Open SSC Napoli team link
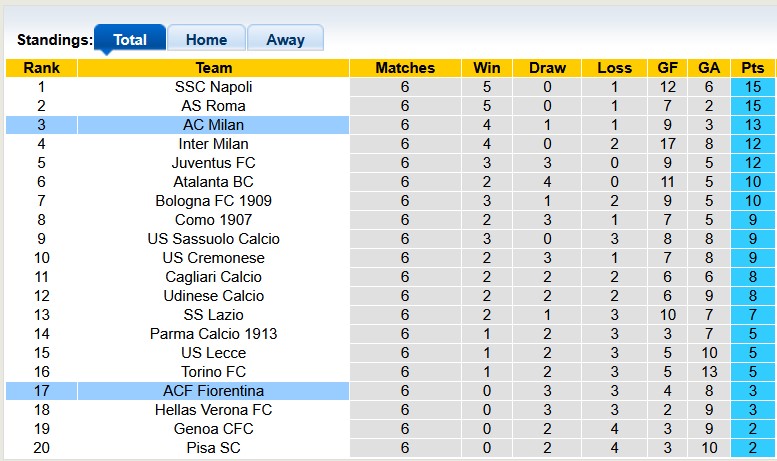Image resolution: width=777 pixels, height=461 pixels. [x=213, y=87]
